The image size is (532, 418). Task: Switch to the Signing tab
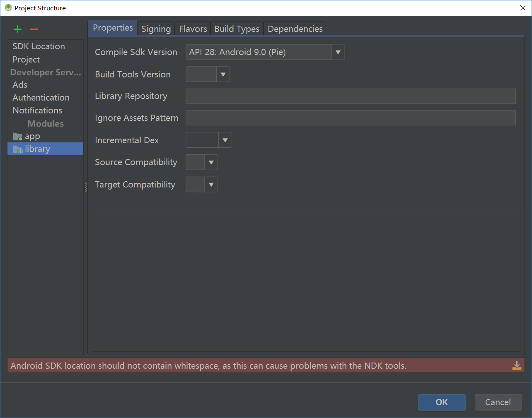click(x=156, y=29)
